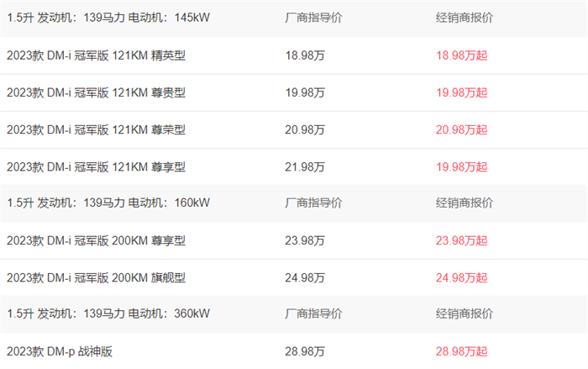
Task: Open 2023款 DM-p 战神版 model
Action: (x=60, y=351)
